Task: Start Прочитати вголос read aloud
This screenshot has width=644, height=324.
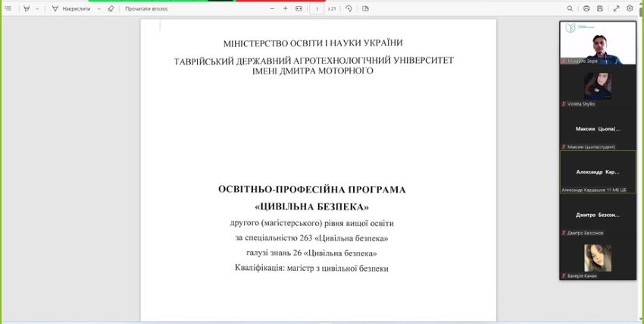Action: pos(147,8)
